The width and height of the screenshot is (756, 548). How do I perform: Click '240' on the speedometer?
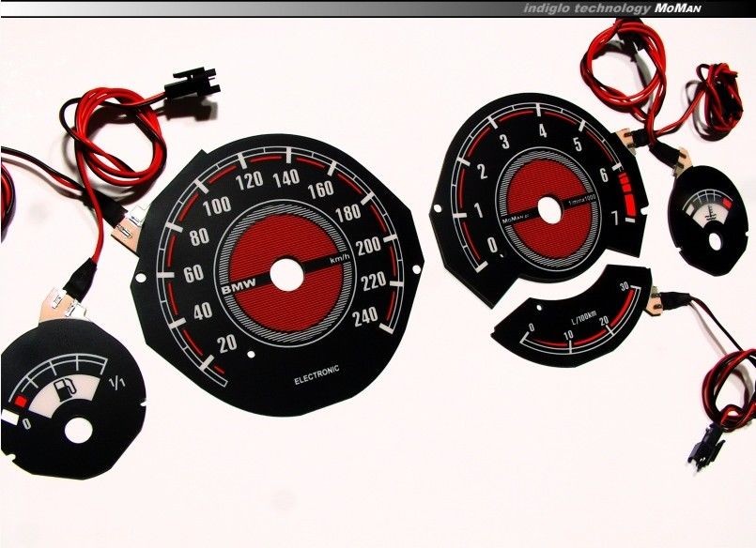(365, 316)
